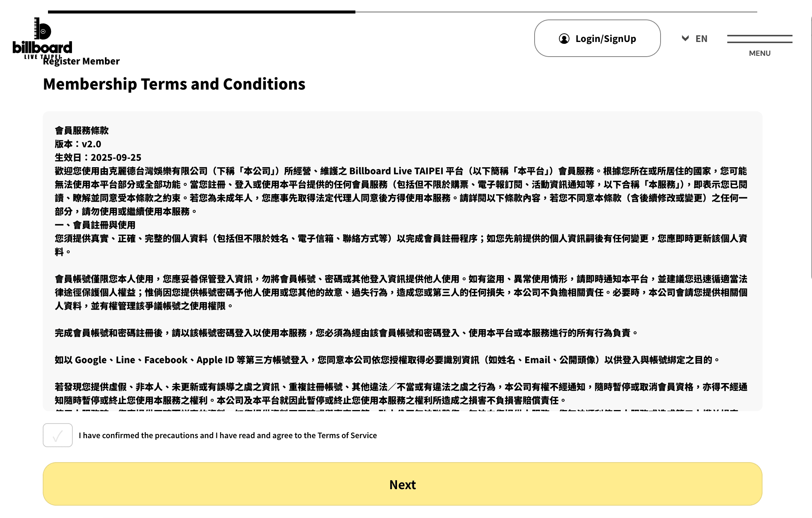Screen dimensions: 812x518
Task: Click the MENU label
Action: [x=760, y=53]
